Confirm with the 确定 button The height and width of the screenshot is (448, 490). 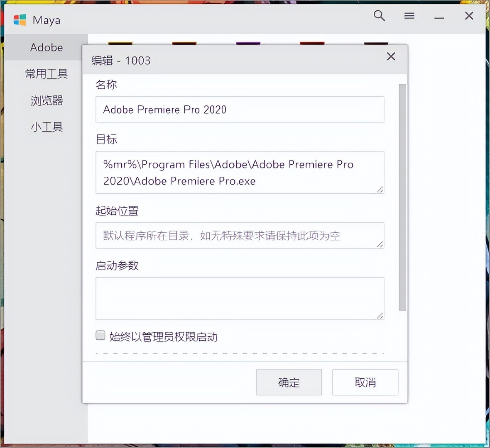tap(289, 382)
